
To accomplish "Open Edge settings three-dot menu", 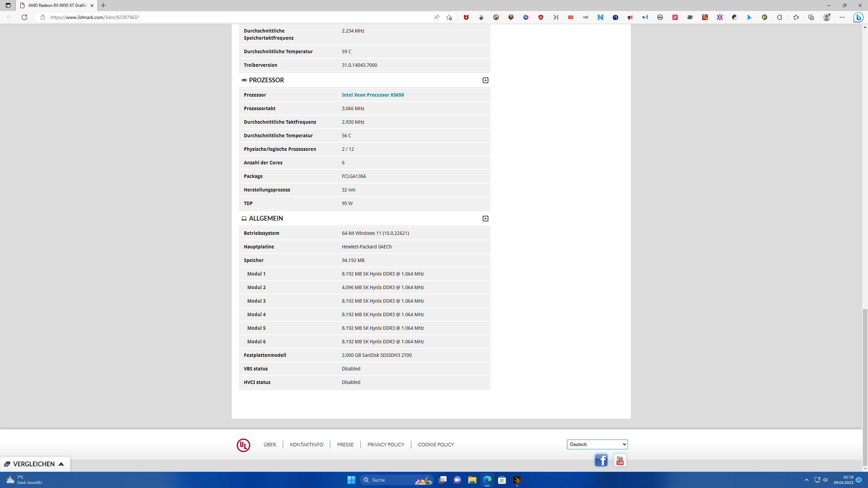I will [842, 17].
